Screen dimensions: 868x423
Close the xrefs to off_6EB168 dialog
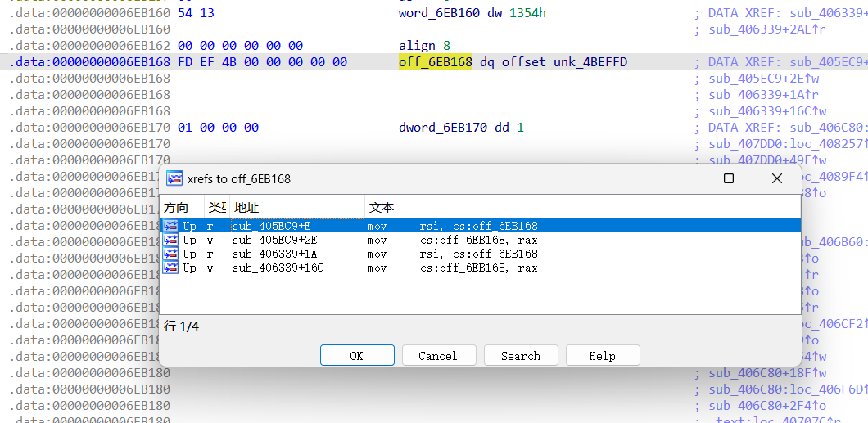(x=776, y=178)
